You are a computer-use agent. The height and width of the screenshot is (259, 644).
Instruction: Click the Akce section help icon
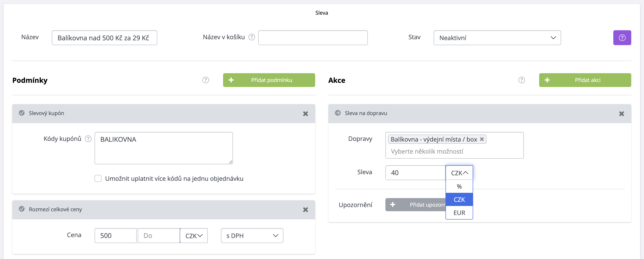(x=521, y=80)
